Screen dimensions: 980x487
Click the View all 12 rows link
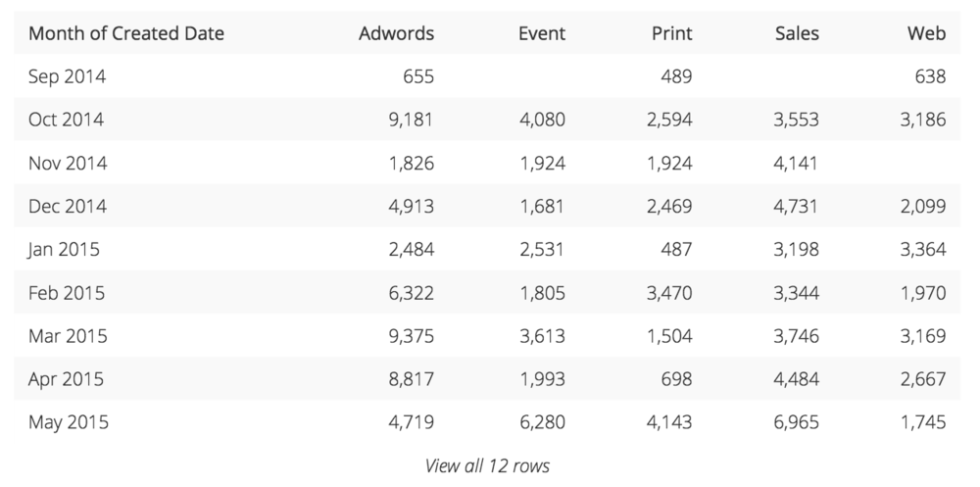[x=487, y=465]
